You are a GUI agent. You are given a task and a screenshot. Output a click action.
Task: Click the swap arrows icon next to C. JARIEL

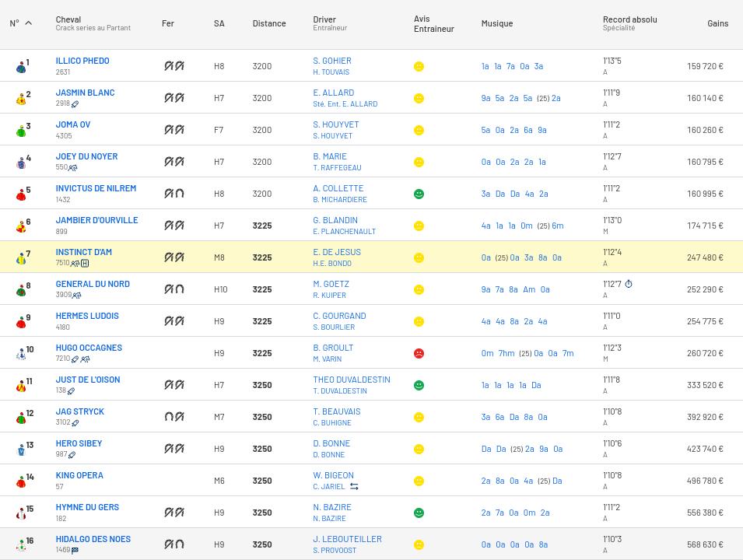354,487
